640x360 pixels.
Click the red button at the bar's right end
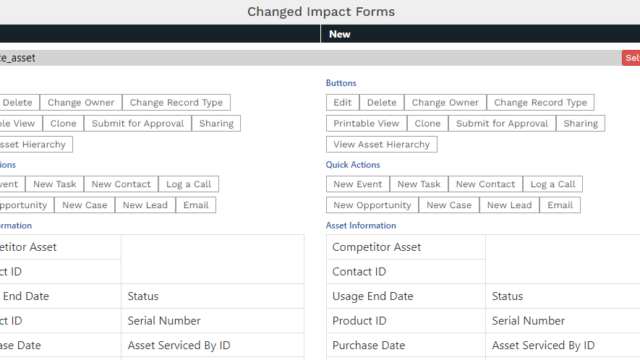(x=631, y=58)
